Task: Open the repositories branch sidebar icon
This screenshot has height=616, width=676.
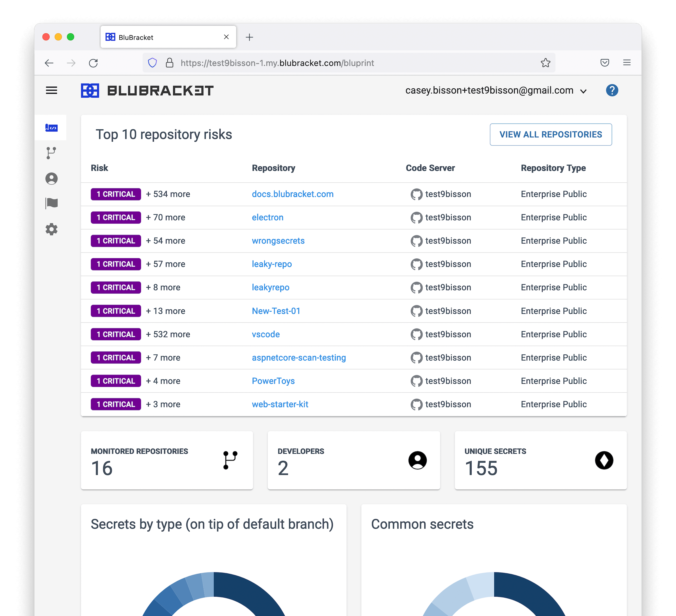Action: tap(51, 153)
